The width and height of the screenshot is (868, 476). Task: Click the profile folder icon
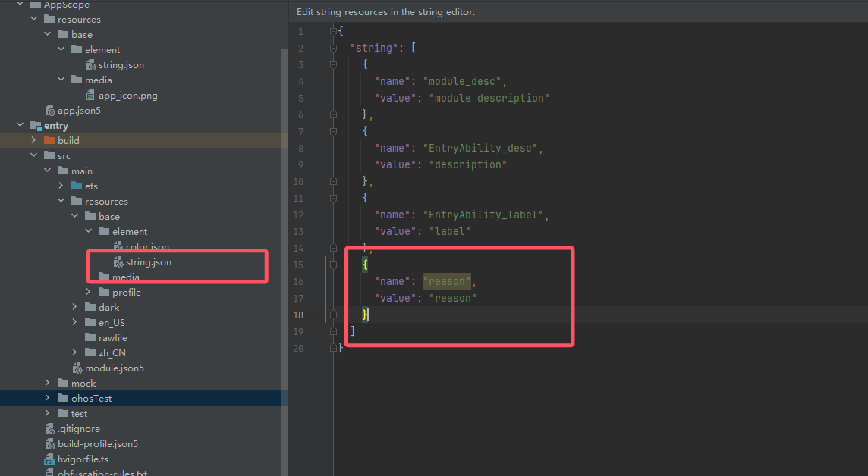click(103, 292)
